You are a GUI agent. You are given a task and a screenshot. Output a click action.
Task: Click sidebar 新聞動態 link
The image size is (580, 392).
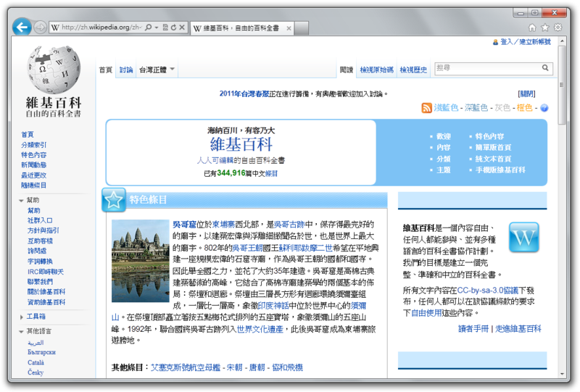click(x=33, y=165)
